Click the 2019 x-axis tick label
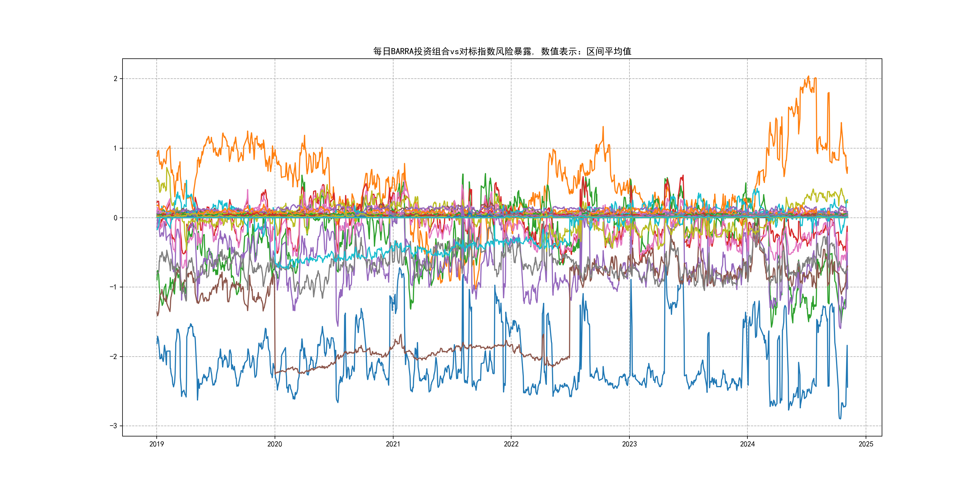 coord(156,444)
